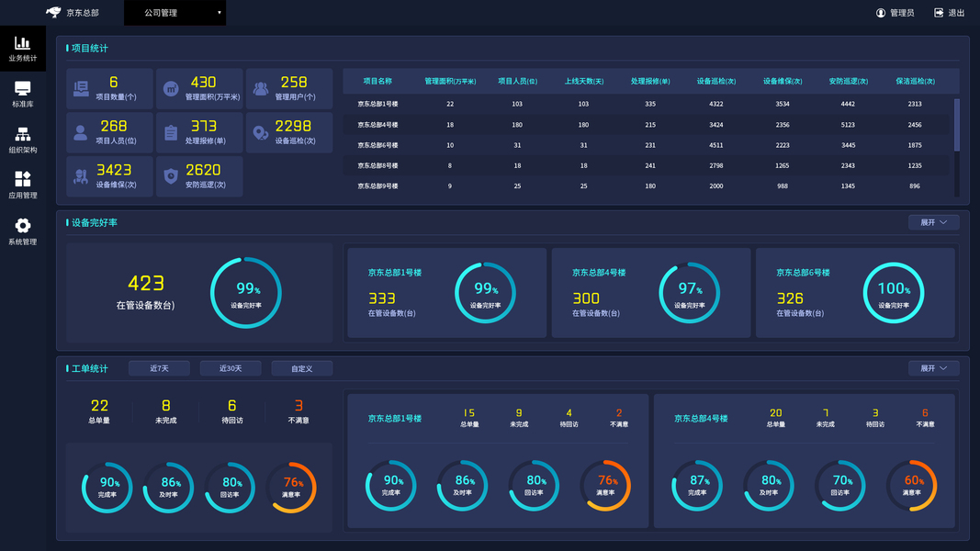The width and height of the screenshot is (980, 551).
Task: Click the 管理员 account label
Action: pyautogui.click(x=902, y=13)
